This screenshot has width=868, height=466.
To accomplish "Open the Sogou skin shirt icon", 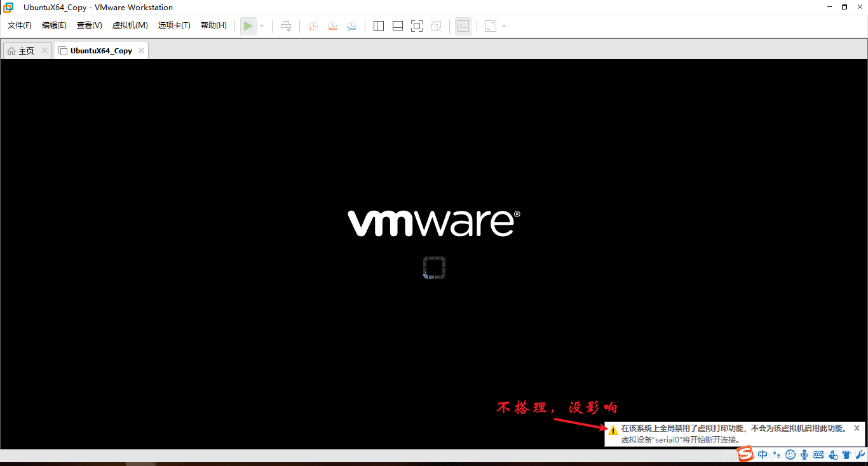I will 846,455.
